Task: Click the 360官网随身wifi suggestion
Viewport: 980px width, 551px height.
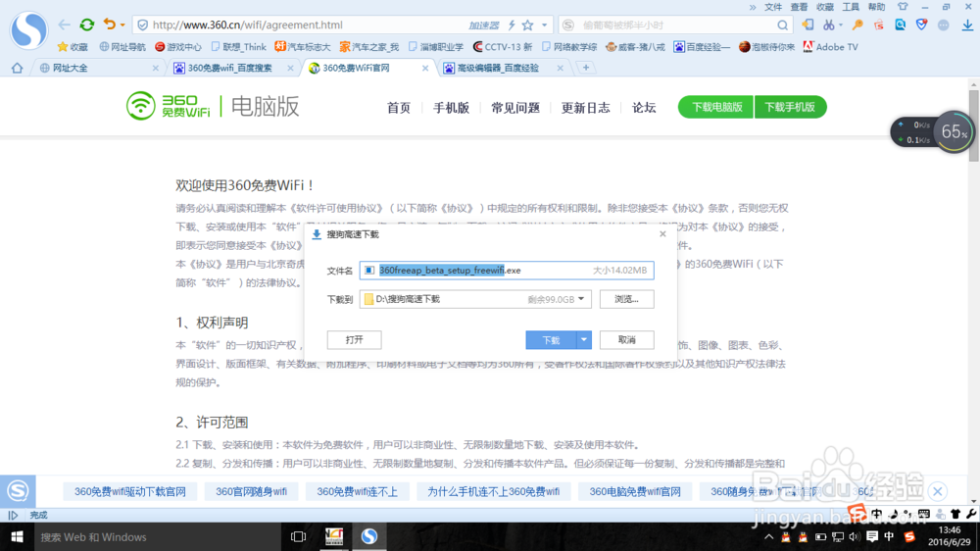Action: [x=251, y=491]
